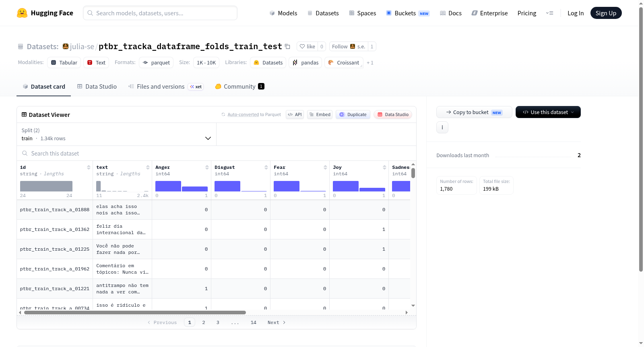The image size is (644, 347).
Task: Open the API button in viewer
Action: [295, 114]
